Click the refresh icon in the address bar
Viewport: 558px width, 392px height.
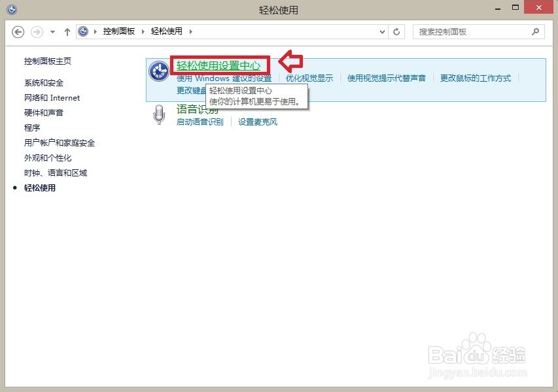pyautogui.click(x=396, y=31)
